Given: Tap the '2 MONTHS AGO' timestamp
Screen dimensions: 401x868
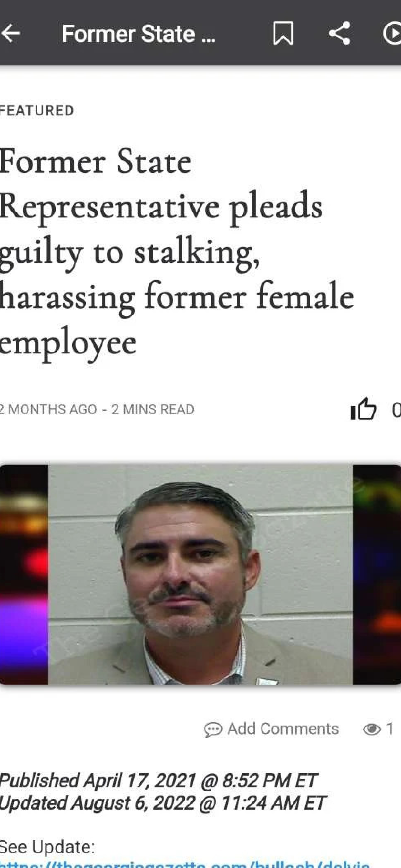Looking at the screenshot, I should (48, 409).
